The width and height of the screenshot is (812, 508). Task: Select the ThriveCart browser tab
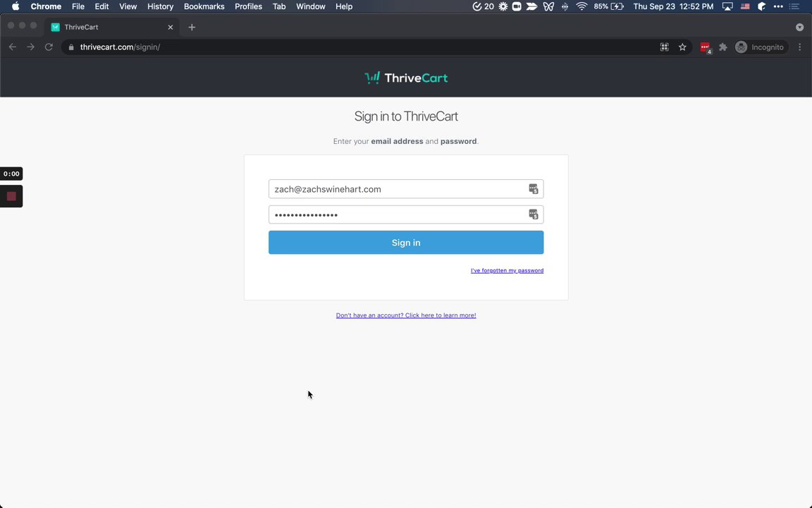[x=111, y=27]
